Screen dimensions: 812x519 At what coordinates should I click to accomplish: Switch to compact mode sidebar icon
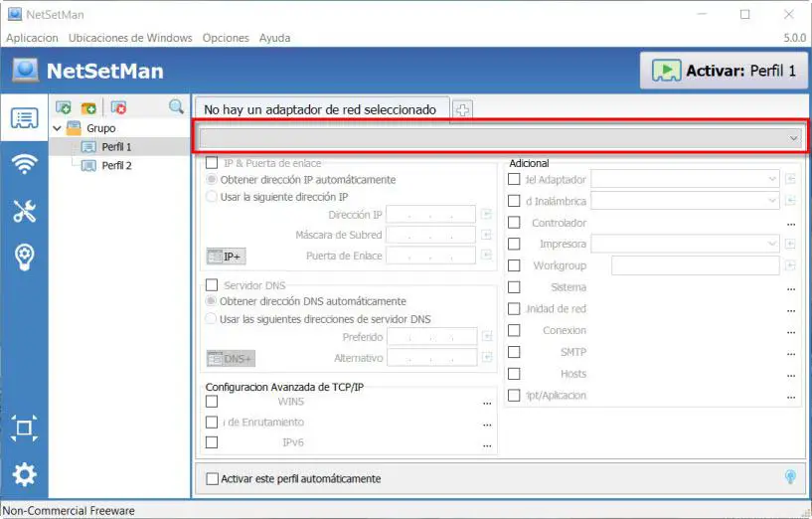point(24,428)
